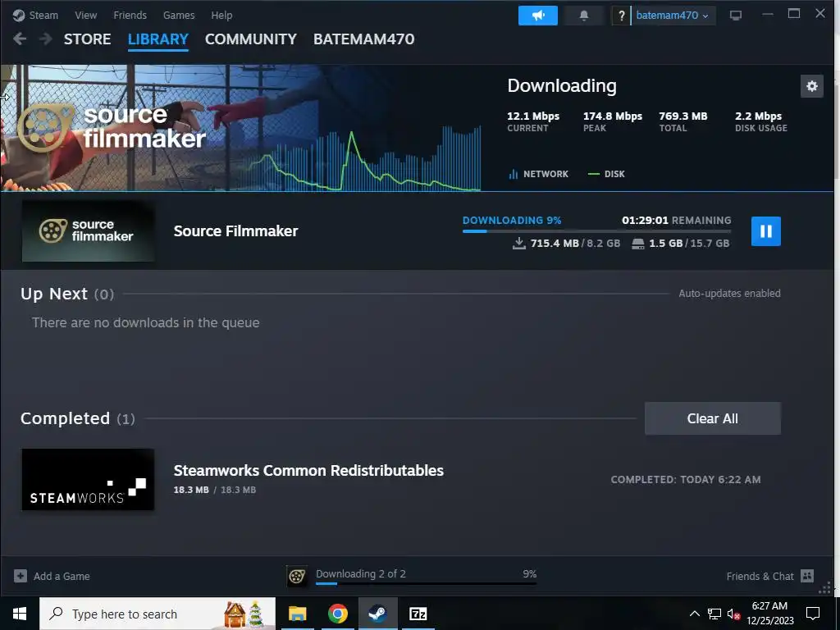Open the View menu
This screenshot has height=630, width=840.
click(x=85, y=15)
